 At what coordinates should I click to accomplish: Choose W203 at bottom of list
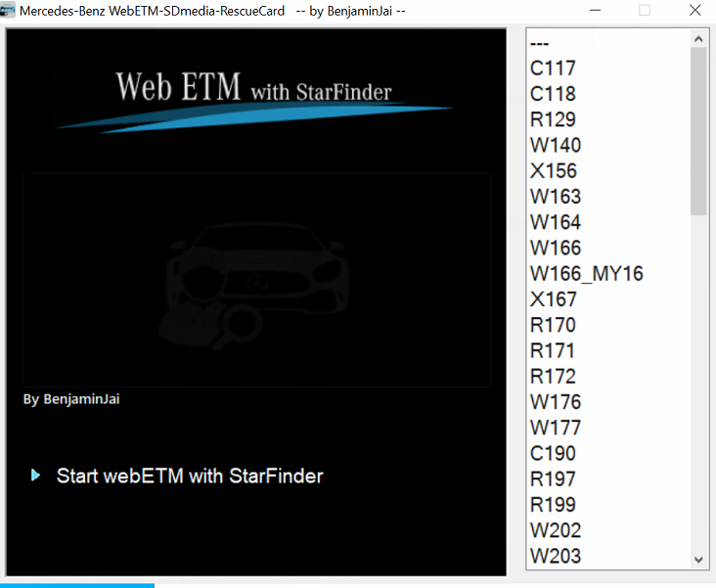pyautogui.click(x=555, y=556)
